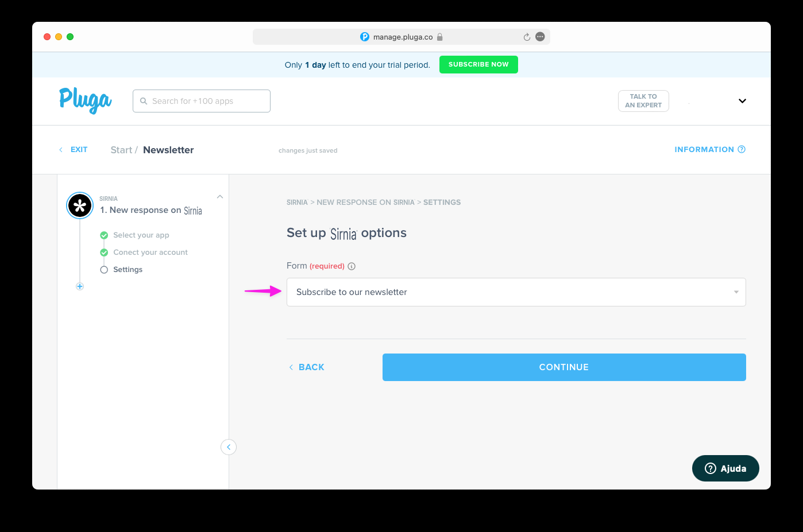Image resolution: width=803 pixels, height=532 pixels.
Task: Click the EXIT link
Action: point(74,150)
